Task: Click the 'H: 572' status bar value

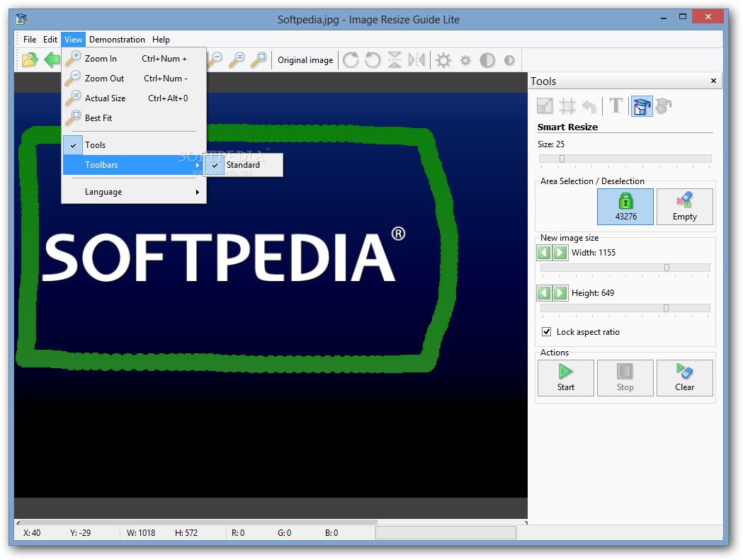Action: [186, 533]
